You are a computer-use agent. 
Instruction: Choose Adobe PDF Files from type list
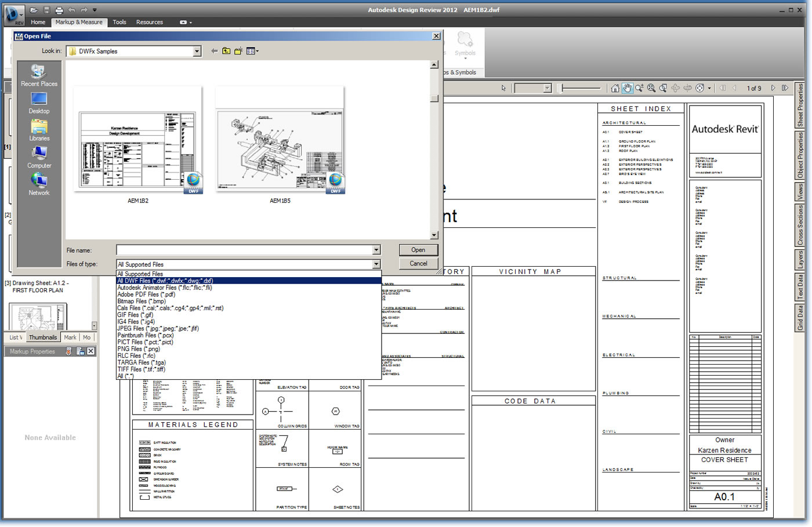146,295
